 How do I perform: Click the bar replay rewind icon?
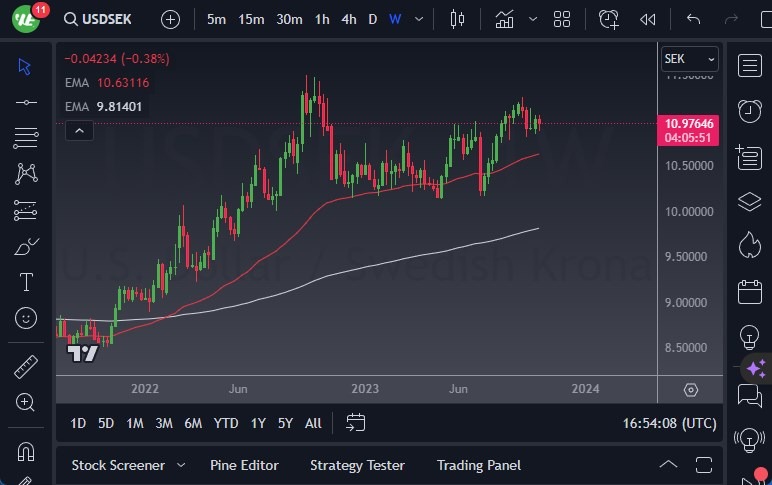coord(648,19)
